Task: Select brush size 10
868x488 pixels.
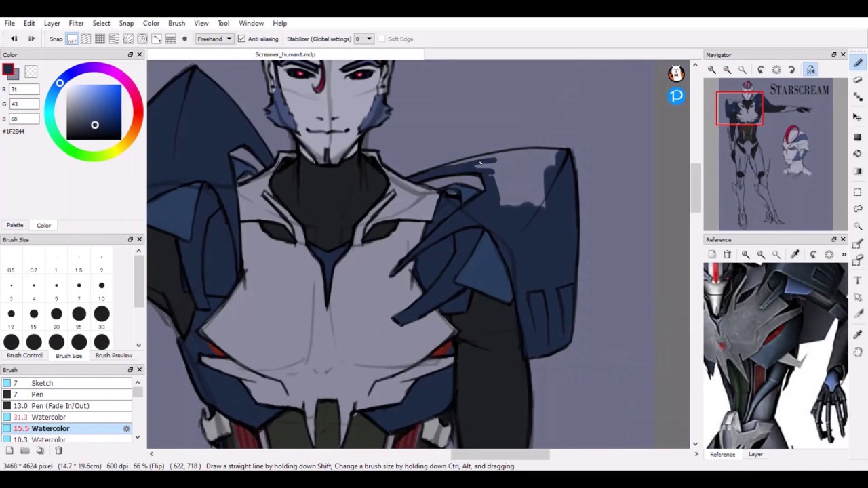Action: point(101,288)
